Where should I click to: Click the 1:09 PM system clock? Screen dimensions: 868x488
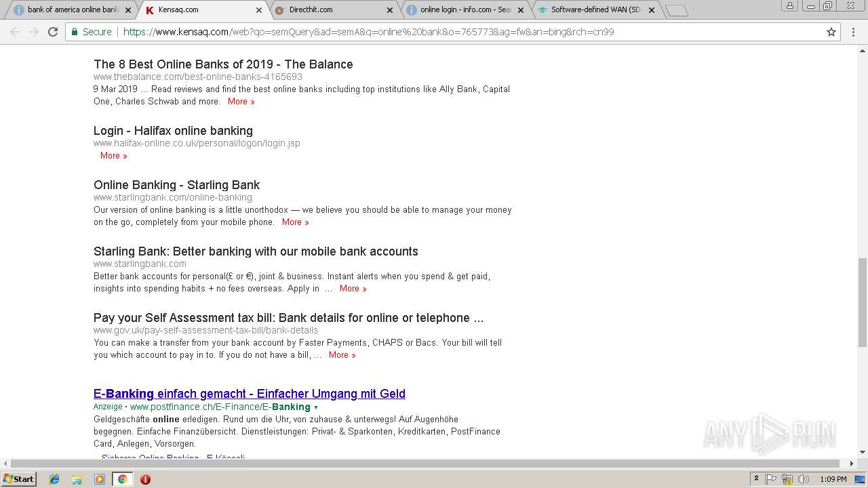833,479
